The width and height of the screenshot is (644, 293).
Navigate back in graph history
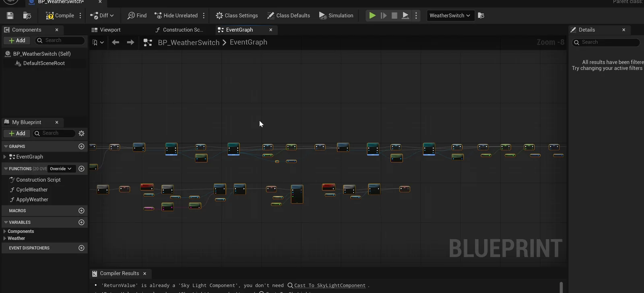click(x=116, y=43)
